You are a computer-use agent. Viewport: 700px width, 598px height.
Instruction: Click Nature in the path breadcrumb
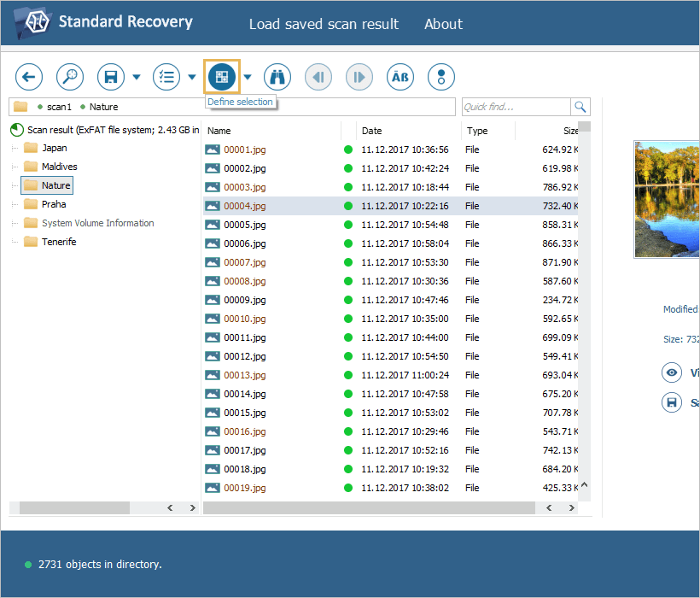(103, 107)
